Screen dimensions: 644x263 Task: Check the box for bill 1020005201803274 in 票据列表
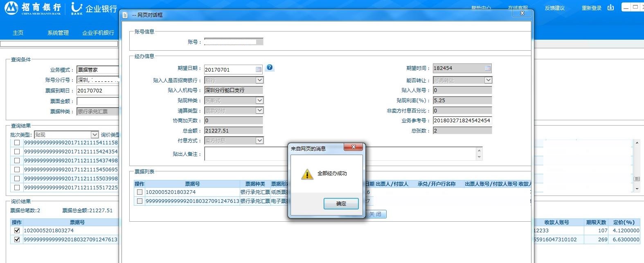[x=140, y=192]
